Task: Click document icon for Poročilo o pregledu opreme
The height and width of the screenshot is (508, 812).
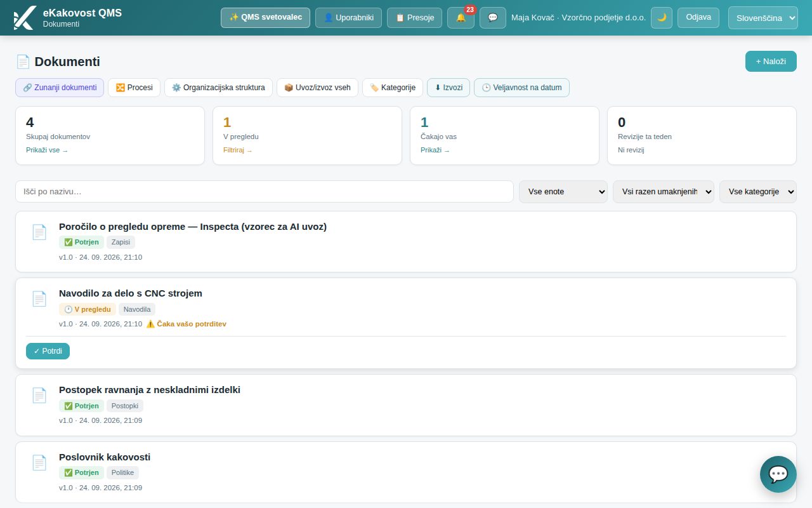Action: (39, 232)
